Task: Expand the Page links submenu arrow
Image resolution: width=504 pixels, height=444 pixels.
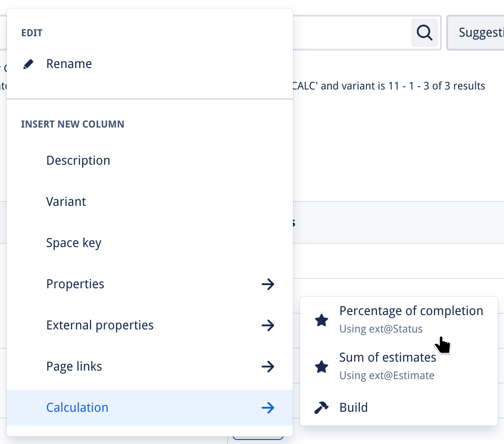Action: [267, 367]
